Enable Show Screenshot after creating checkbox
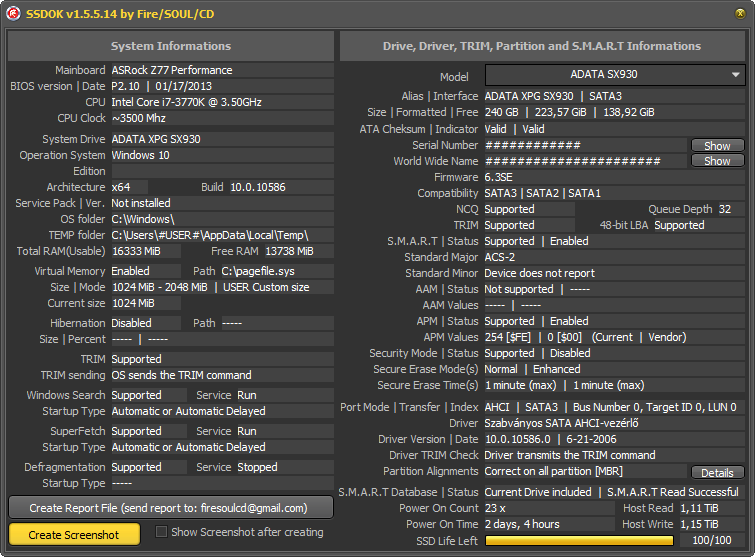755x557 pixels. click(x=161, y=531)
